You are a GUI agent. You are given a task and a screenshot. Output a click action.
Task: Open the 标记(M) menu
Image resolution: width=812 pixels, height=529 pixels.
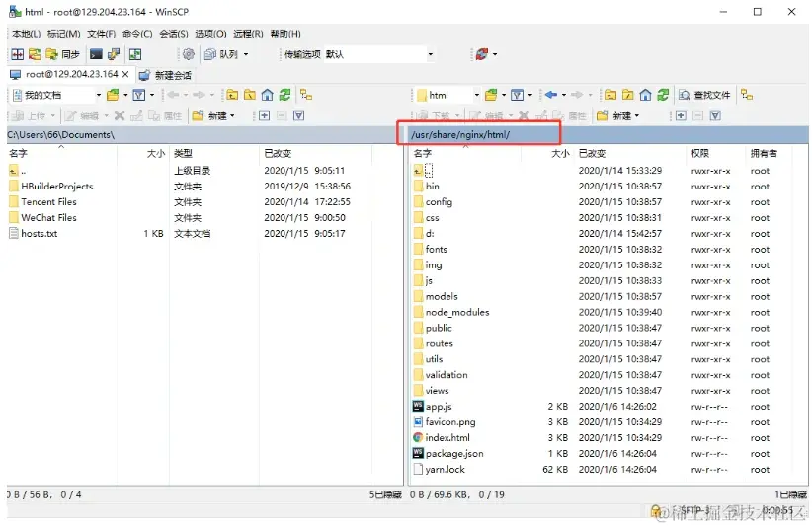coord(63,35)
